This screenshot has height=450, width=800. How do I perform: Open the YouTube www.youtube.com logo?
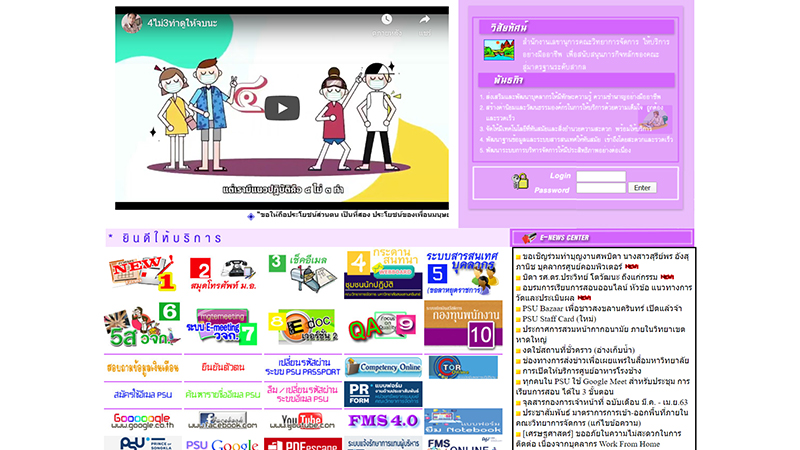coord(303,421)
